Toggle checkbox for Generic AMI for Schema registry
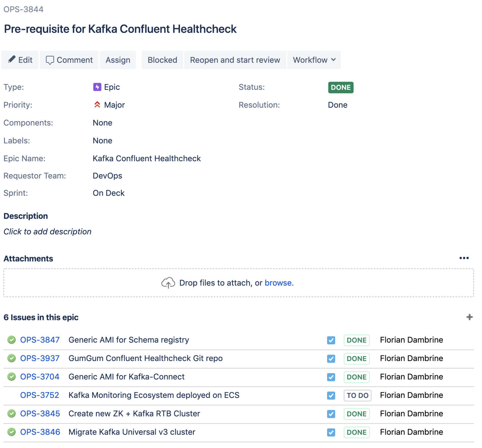This screenshot has height=448, width=482. click(x=331, y=340)
